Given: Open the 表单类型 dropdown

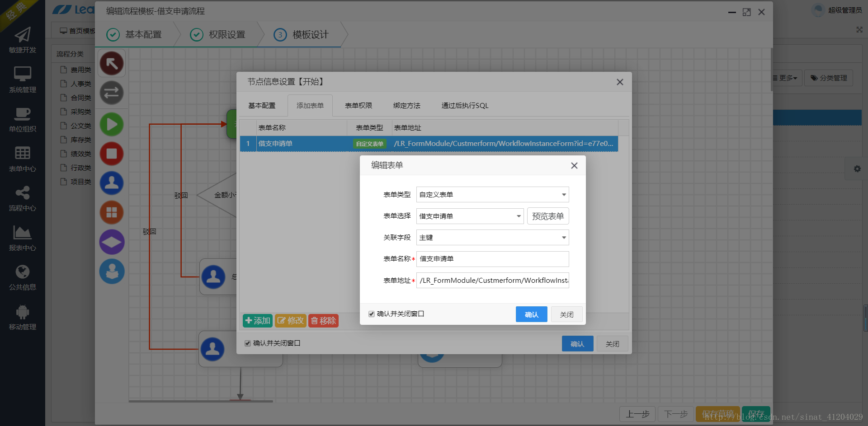Looking at the screenshot, I should coord(492,195).
